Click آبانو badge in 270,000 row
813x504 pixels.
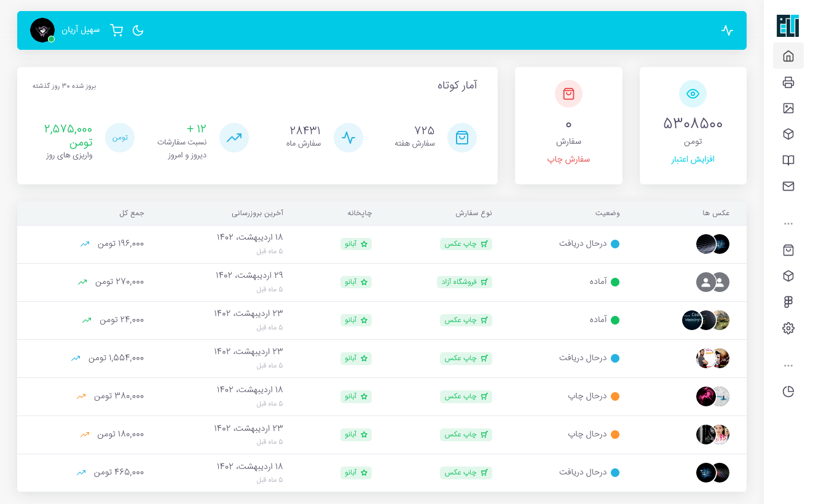point(356,282)
